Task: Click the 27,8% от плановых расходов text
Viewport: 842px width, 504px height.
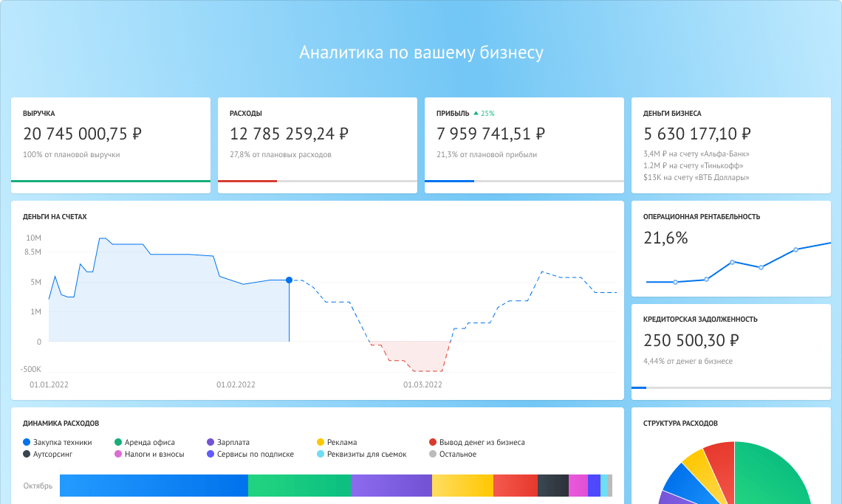Action: pos(281,154)
